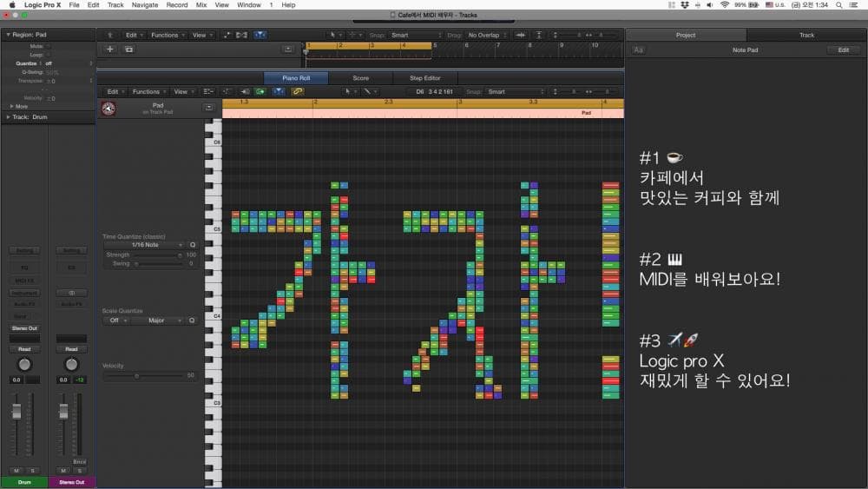Click the Piano Roll Velocity slider
The width and height of the screenshot is (868, 489).
[144, 376]
